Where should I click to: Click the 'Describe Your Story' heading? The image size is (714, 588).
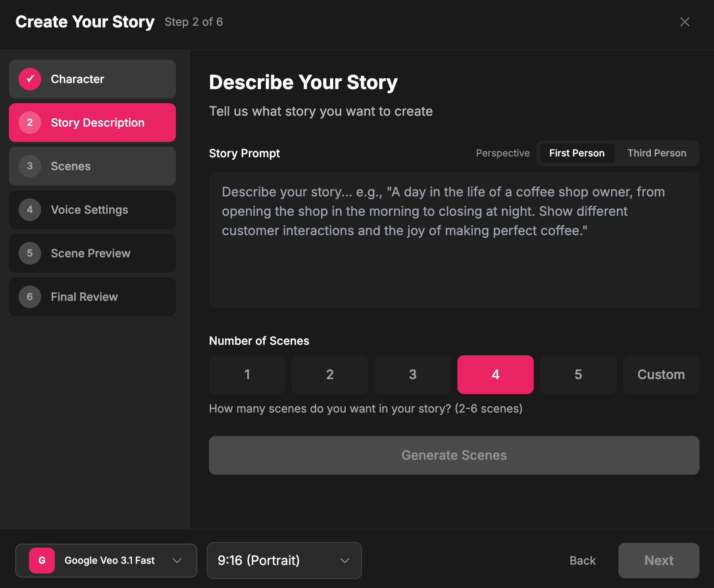pos(303,82)
